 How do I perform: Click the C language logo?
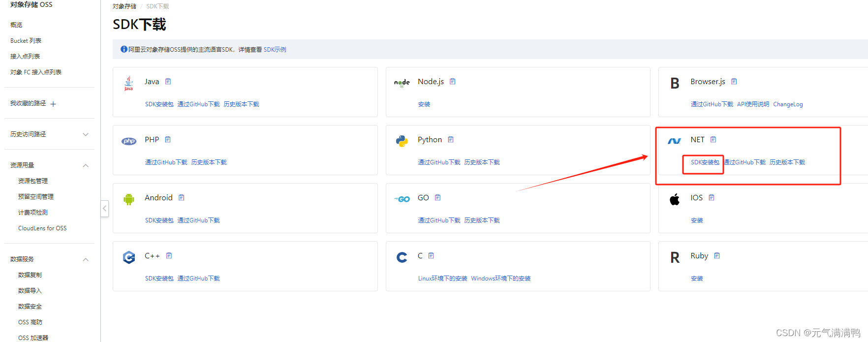pyautogui.click(x=402, y=257)
